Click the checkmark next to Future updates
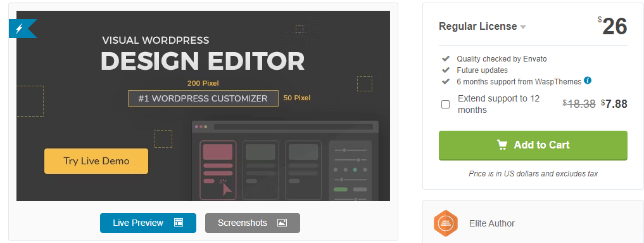 [446, 70]
